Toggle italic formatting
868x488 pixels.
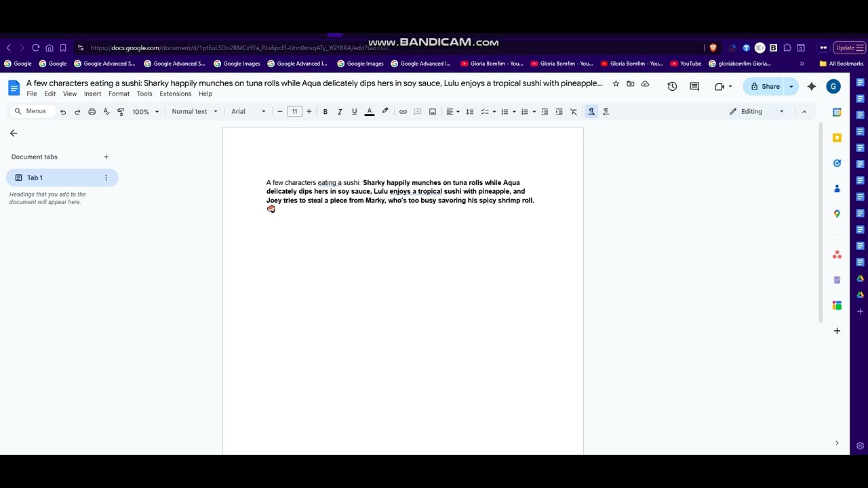pyautogui.click(x=340, y=112)
